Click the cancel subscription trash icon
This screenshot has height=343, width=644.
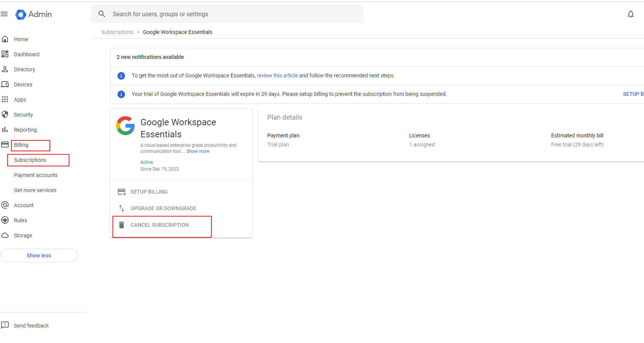pos(122,225)
